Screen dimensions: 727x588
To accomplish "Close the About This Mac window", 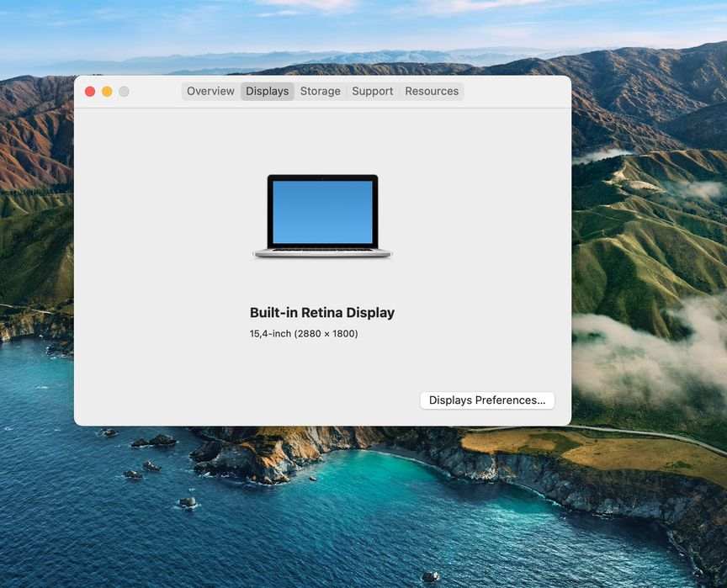I will pos(90,92).
